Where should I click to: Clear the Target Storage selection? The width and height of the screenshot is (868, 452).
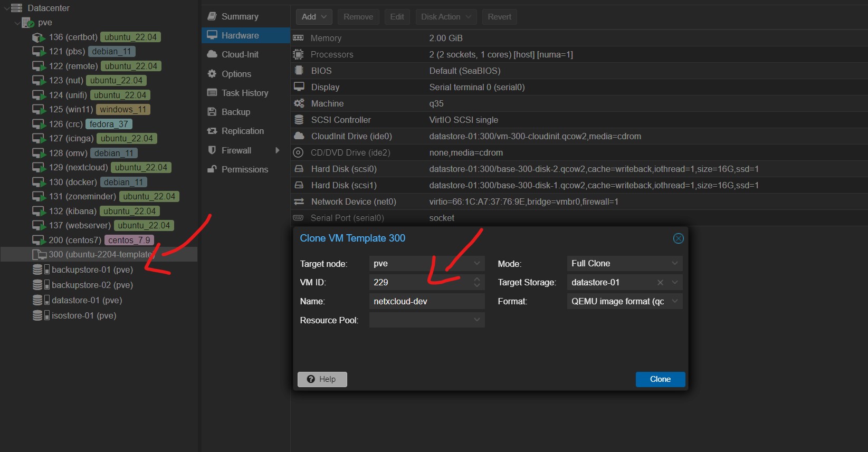660,283
